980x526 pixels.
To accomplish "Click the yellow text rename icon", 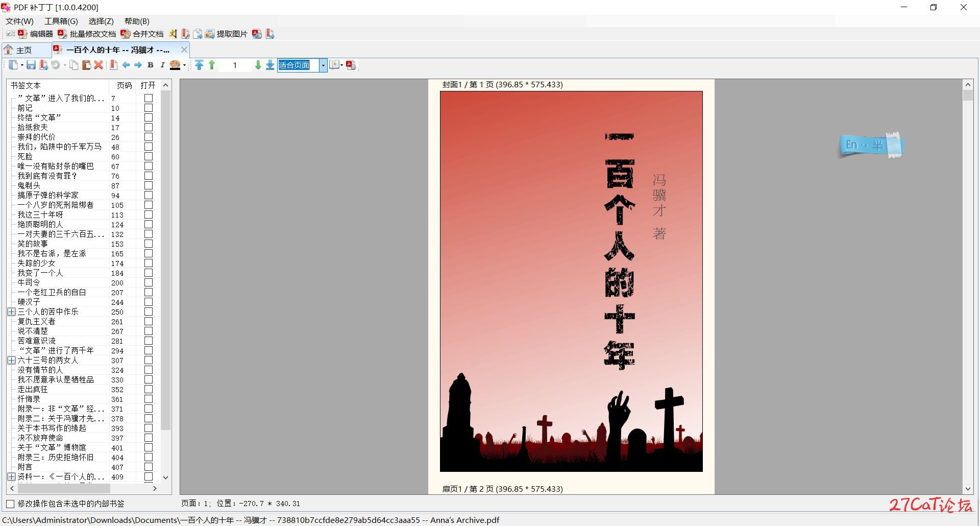I will coord(173,34).
